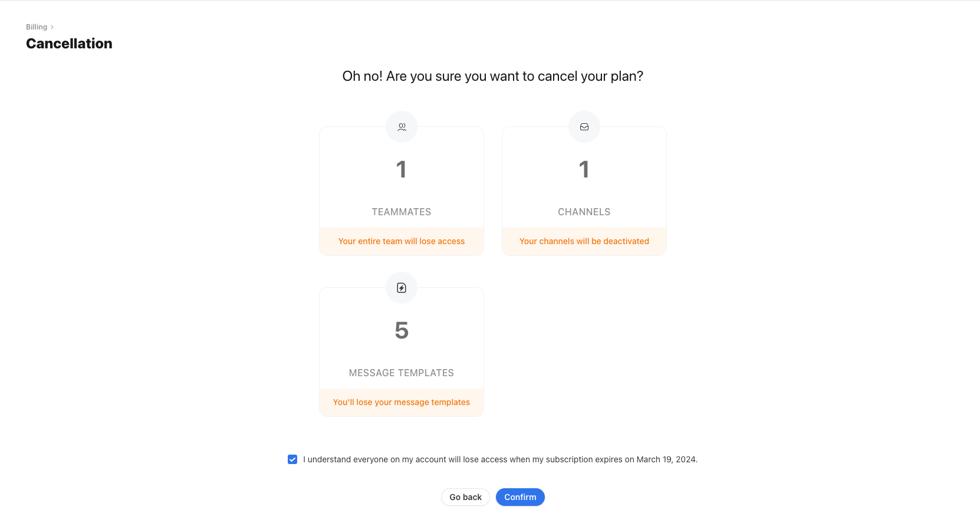The image size is (980, 513).
Task: Click 'You'll lose your message templates' warning
Action: (x=402, y=402)
